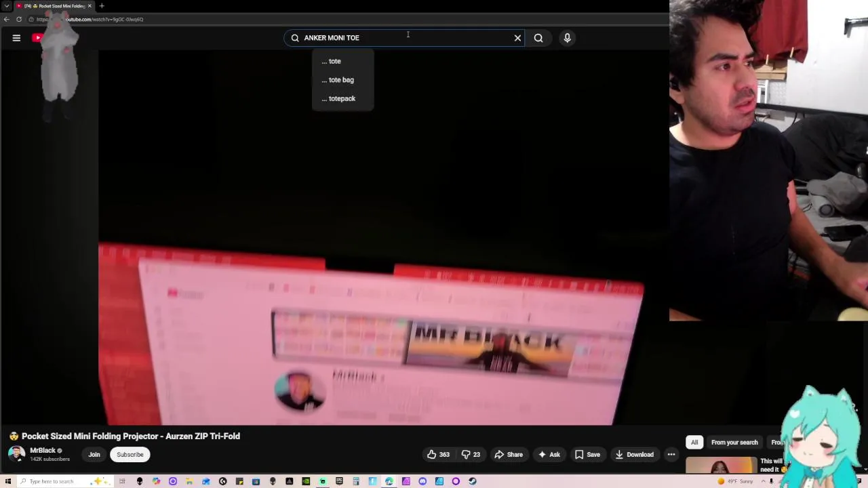
Task: Switch to the Pocket Sized Mini Folding tab
Action: coord(53,6)
